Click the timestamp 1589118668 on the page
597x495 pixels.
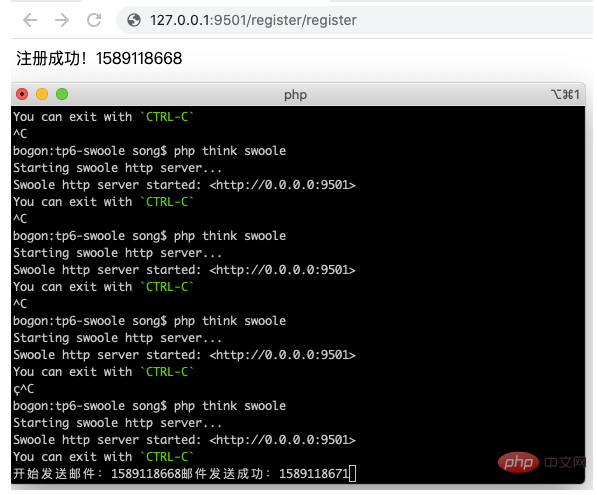coord(139,58)
